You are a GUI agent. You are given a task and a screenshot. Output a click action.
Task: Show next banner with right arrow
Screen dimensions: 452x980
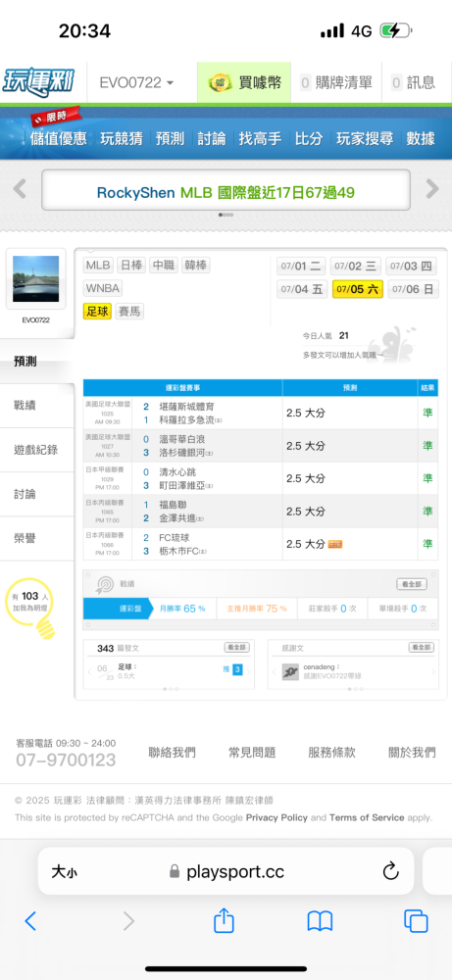pos(432,188)
